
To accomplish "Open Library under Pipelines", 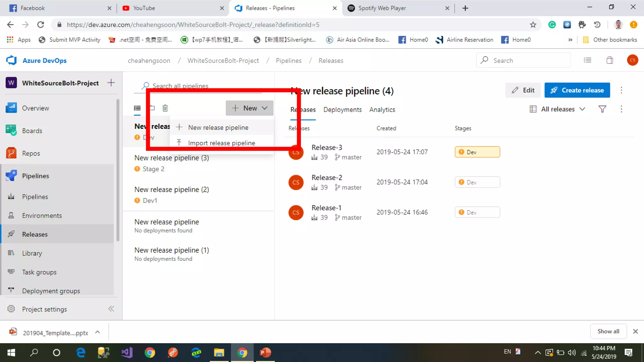I will (x=32, y=253).
